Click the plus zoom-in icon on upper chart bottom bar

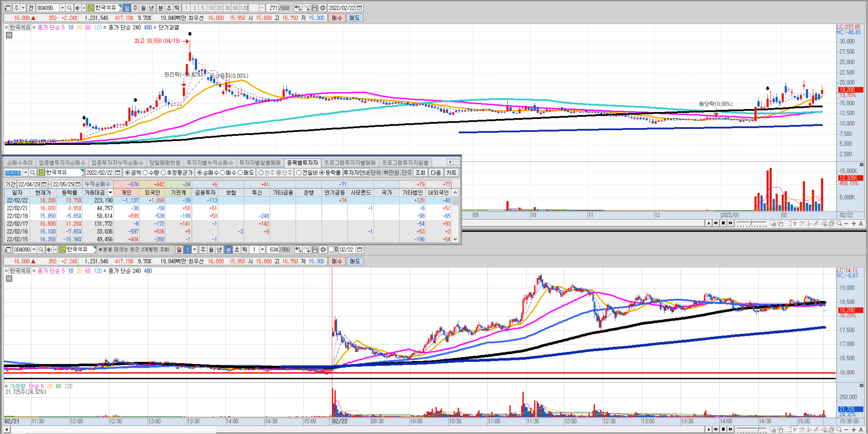[x=853, y=224]
